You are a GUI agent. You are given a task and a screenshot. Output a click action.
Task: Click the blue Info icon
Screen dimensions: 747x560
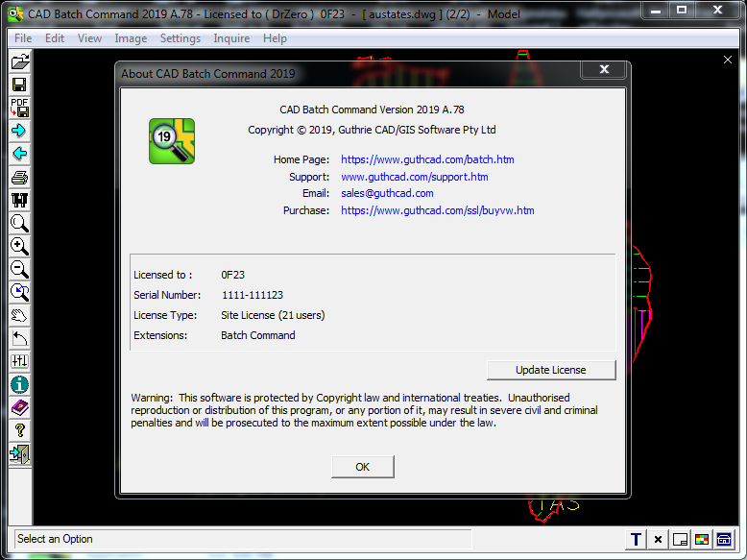pos(20,384)
